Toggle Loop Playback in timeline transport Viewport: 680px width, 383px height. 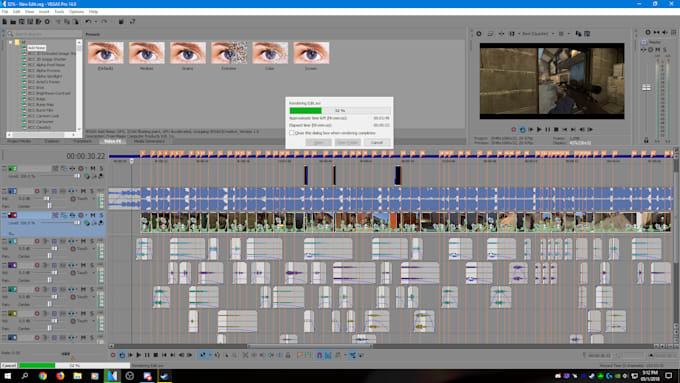point(122,355)
